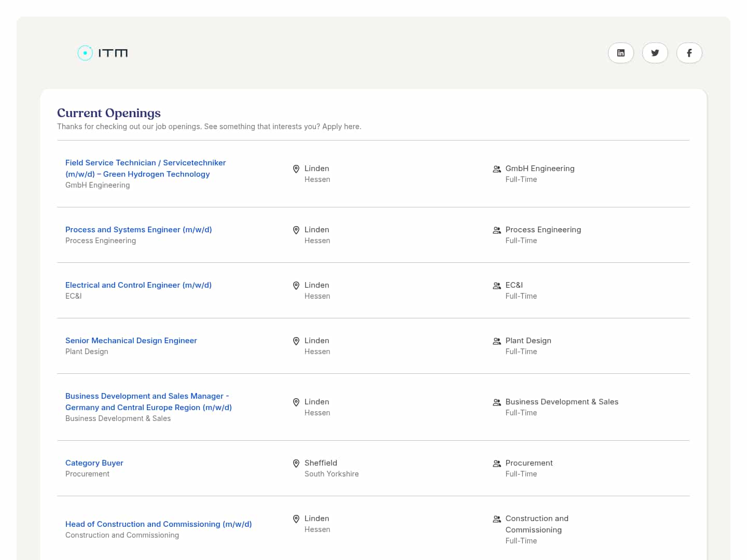Open Business Development and Sales Manager job
Screen dimensions: 747x560
(148, 402)
